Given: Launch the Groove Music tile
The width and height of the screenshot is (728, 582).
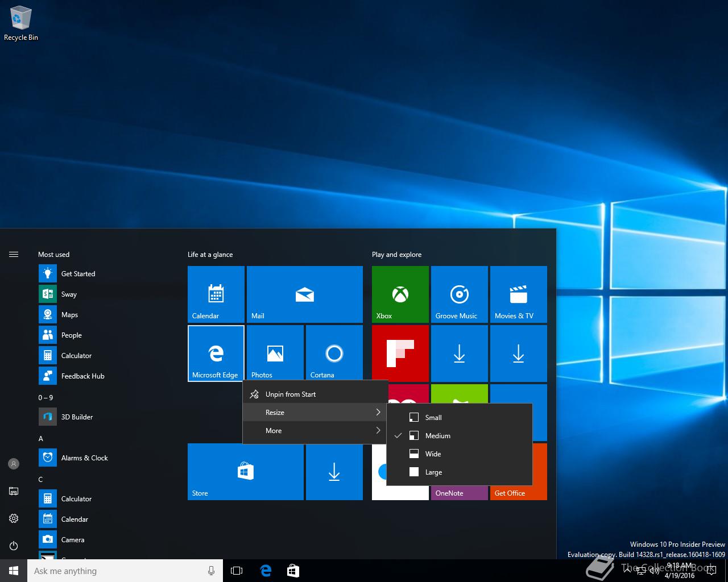Looking at the screenshot, I should tap(460, 294).
